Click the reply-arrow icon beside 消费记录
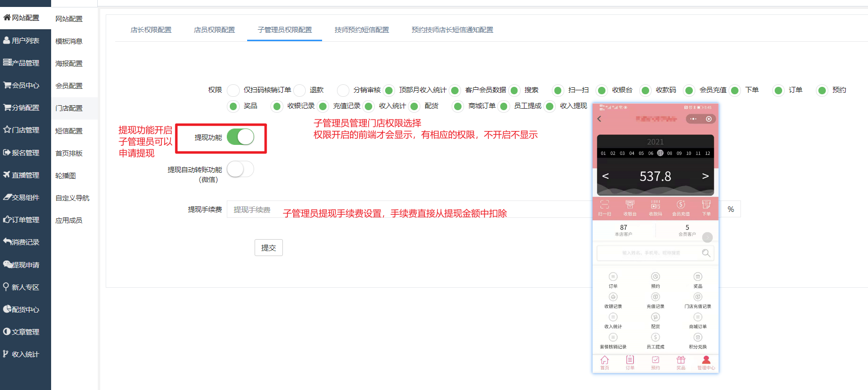Viewport: 868px width, 390px height. [7, 242]
